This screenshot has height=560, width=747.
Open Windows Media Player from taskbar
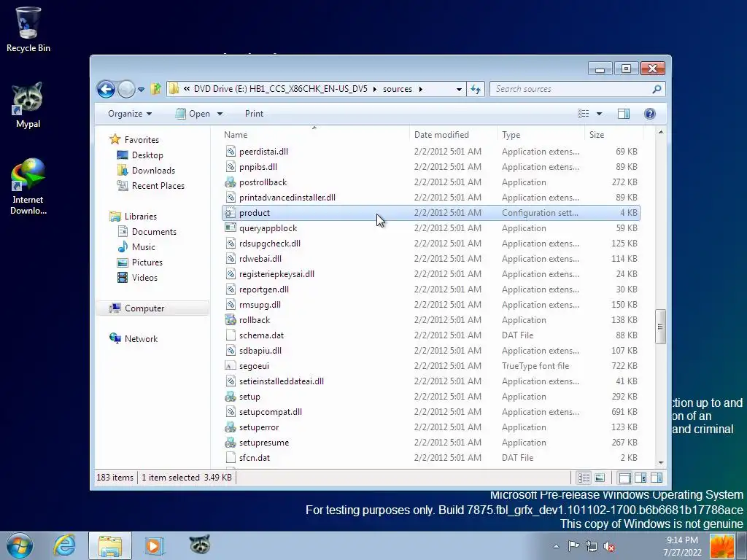coord(153,545)
